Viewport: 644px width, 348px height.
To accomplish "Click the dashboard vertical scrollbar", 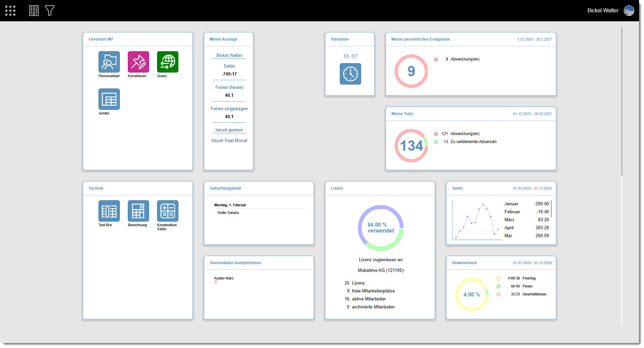I will point(622,100).
